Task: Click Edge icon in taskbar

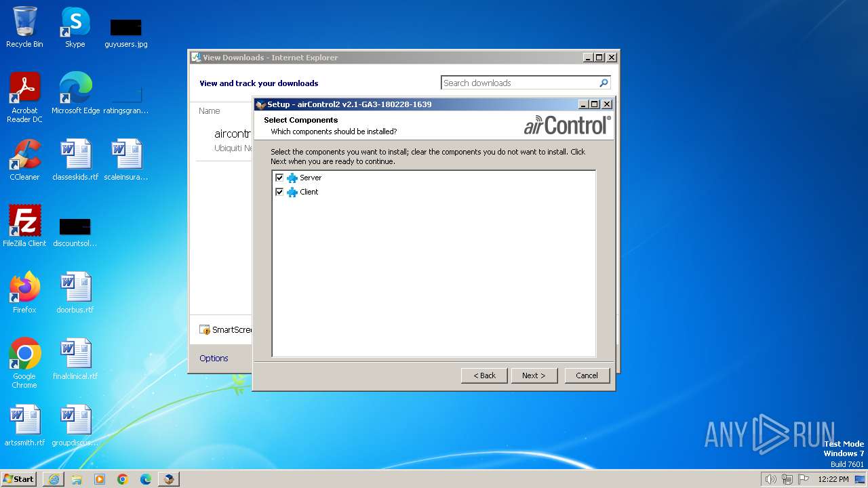Action: click(x=146, y=479)
